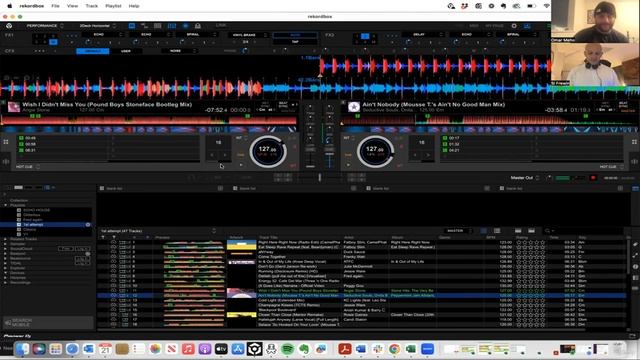
Task: Show the sampler deck panel icon
Action: pos(158,26)
